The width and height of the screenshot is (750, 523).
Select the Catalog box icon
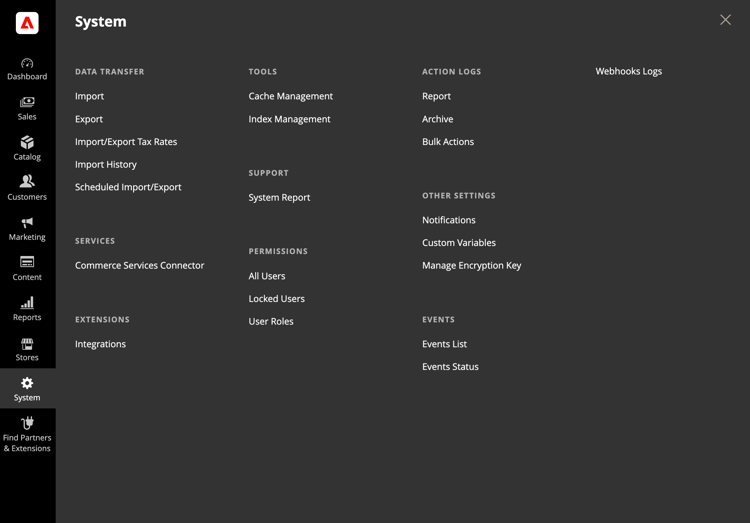(27, 143)
